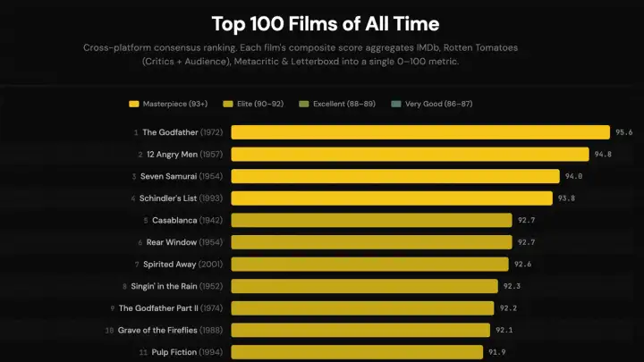Select the Schindler's List bar
This screenshot has height=362, width=644.
click(x=392, y=198)
